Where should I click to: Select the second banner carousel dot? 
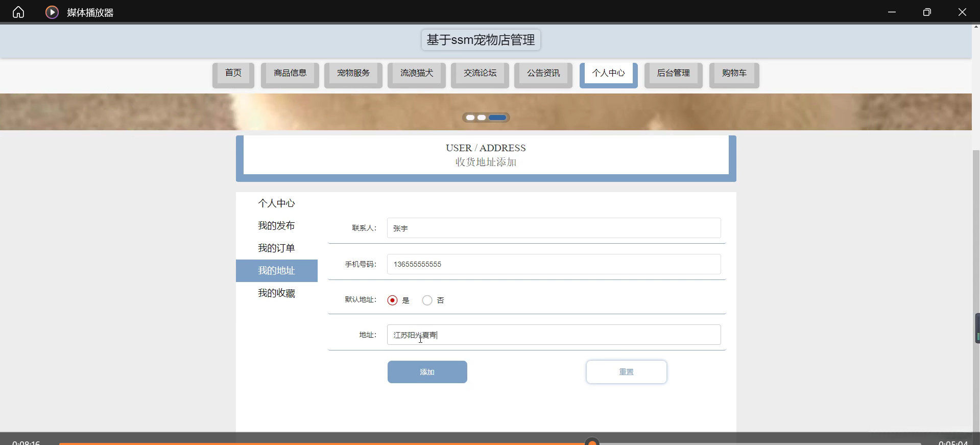click(x=482, y=118)
